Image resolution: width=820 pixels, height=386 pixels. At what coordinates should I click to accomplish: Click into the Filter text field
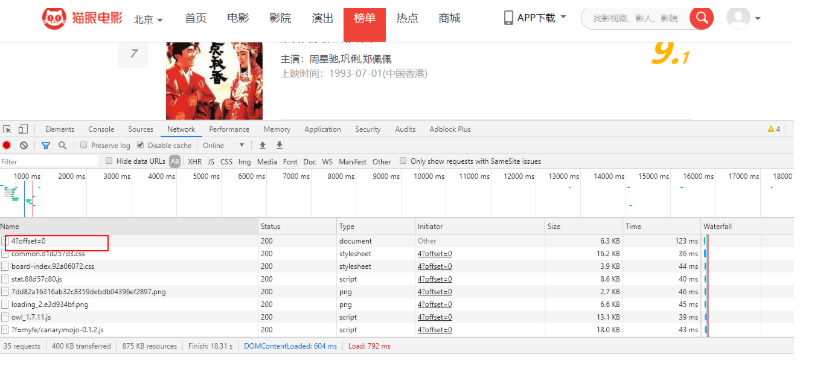[x=50, y=162]
